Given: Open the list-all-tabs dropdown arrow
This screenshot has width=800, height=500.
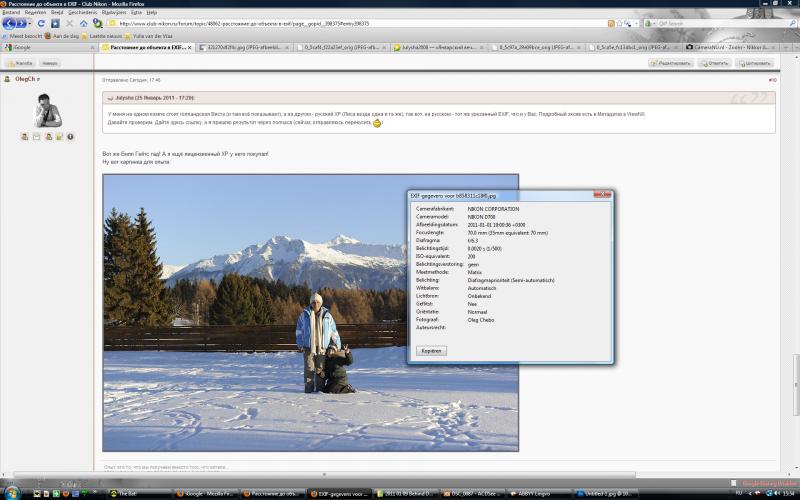Looking at the screenshot, I should (795, 47).
